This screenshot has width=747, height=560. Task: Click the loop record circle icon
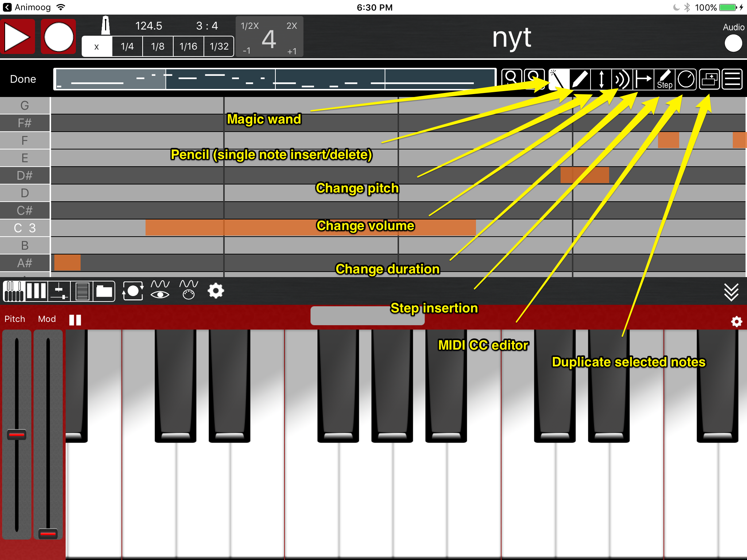133,291
